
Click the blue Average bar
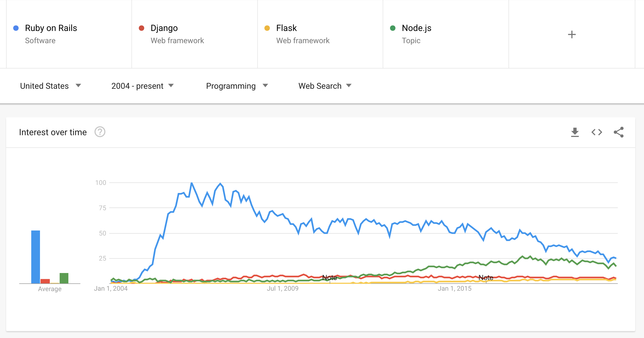(x=36, y=257)
